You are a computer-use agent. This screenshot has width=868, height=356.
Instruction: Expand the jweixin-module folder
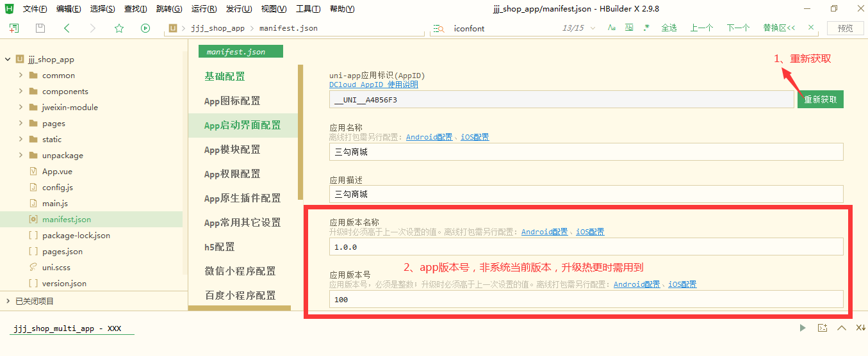pyautogui.click(x=20, y=107)
